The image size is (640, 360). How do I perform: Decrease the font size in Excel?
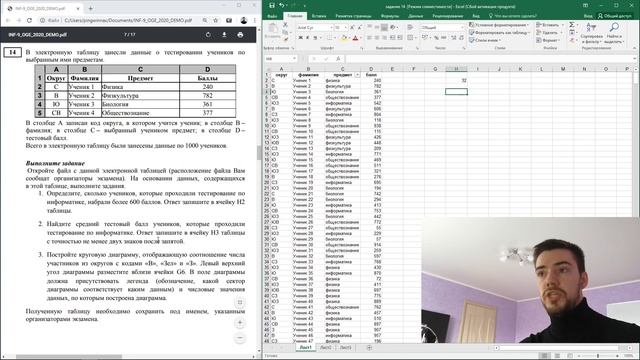359,27
